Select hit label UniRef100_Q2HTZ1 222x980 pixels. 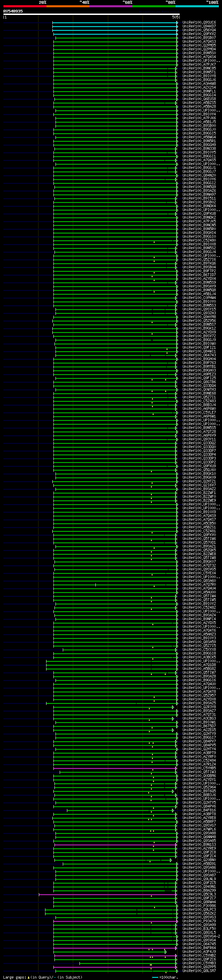point(199,481)
